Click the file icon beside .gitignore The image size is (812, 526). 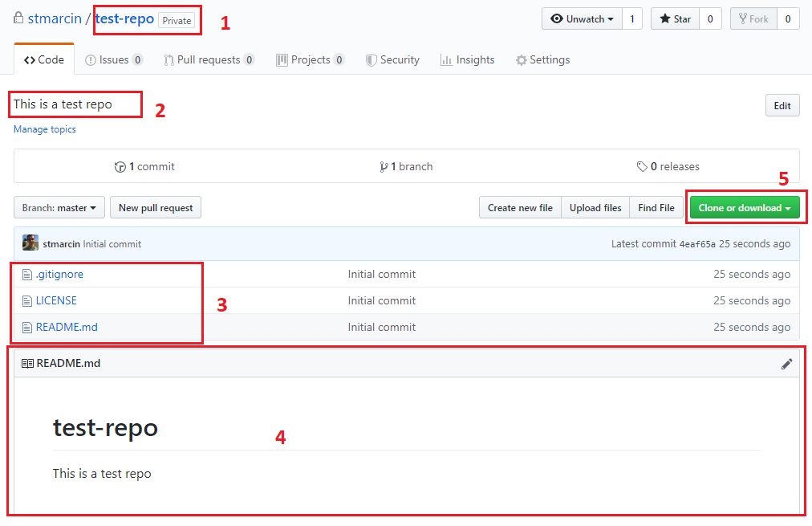click(27, 275)
